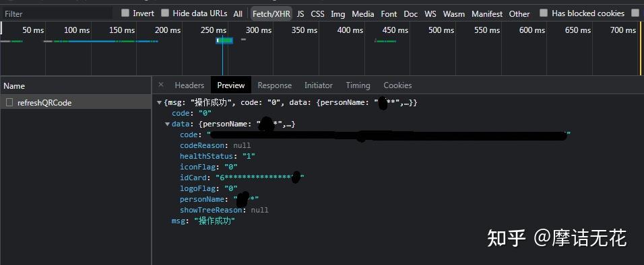Switch to the Preview tab
644x265 pixels.
(x=231, y=85)
